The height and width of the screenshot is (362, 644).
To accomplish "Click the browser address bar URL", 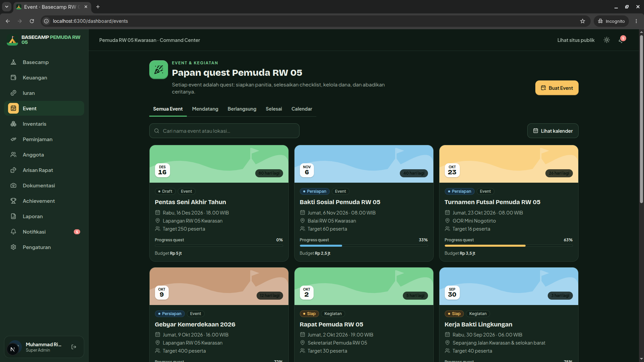I will tap(90, 21).
